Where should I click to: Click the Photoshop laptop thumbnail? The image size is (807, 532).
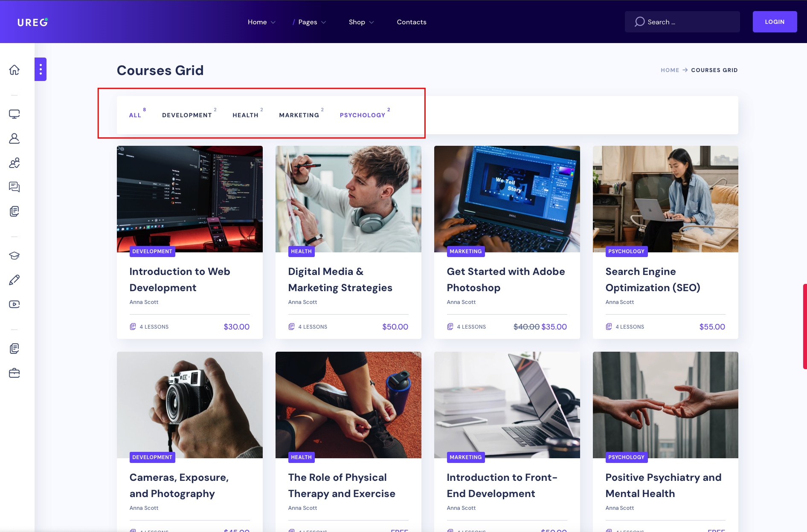(507, 199)
